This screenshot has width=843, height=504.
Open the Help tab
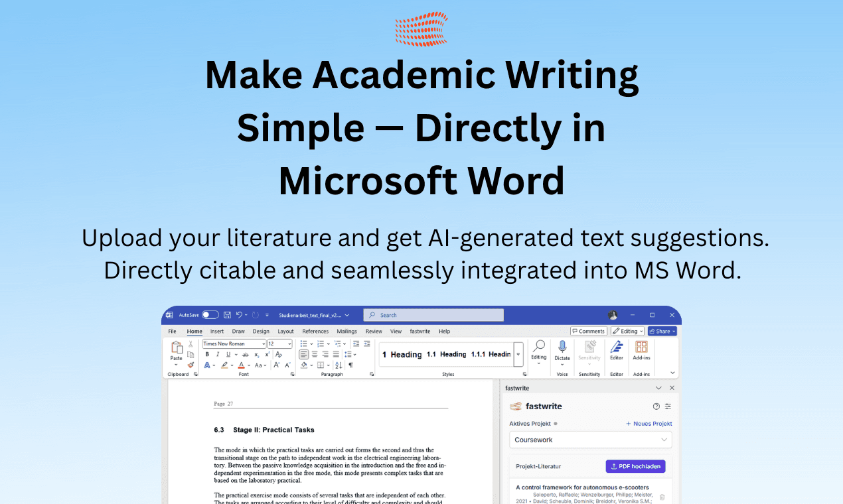(x=444, y=332)
